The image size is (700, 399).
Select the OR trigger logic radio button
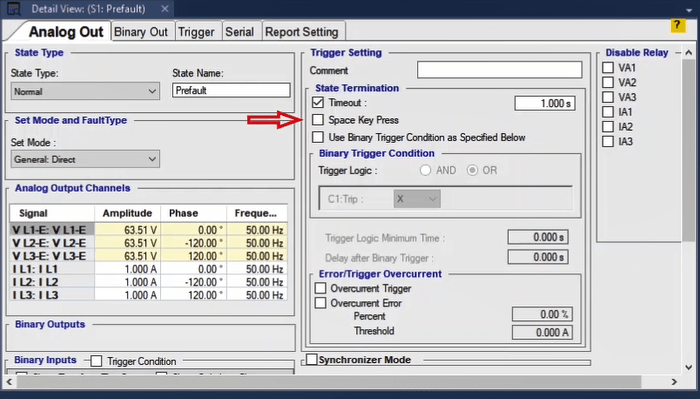(472, 170)
